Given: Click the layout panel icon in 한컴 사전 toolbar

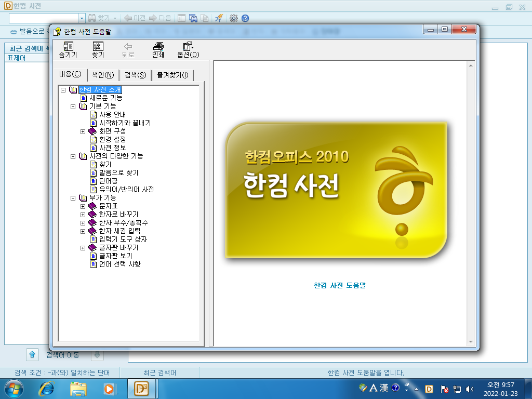Looking at the screenshot, I should click(182, 18).
